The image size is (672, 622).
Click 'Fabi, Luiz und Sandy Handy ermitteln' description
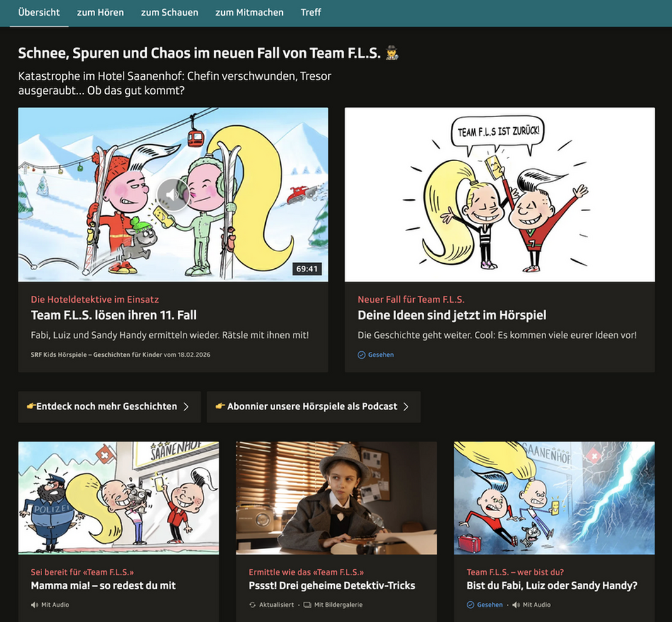(x=169, y=335)
